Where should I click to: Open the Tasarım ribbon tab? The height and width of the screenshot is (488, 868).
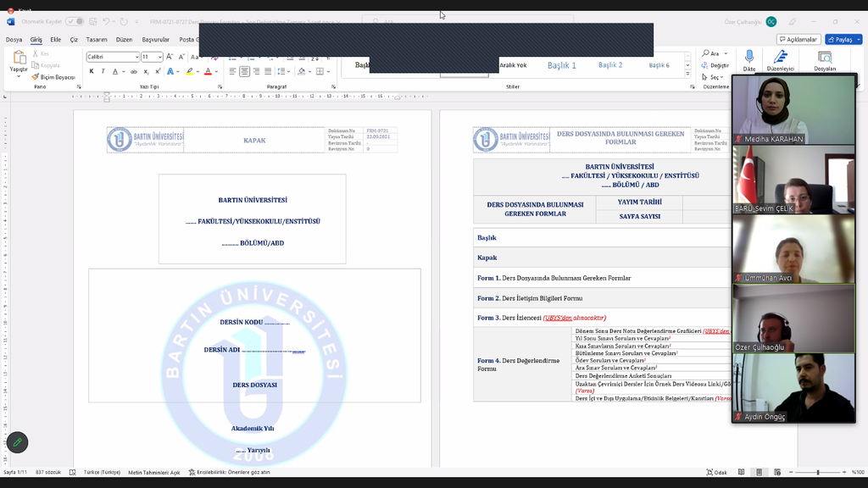coord(97,40)
